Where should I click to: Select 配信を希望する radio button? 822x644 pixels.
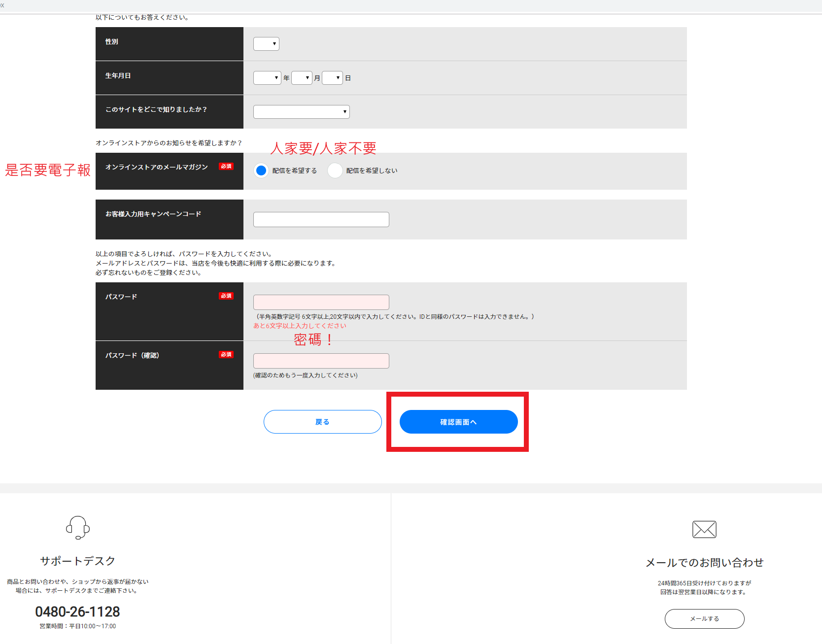[x=261, y=170]
